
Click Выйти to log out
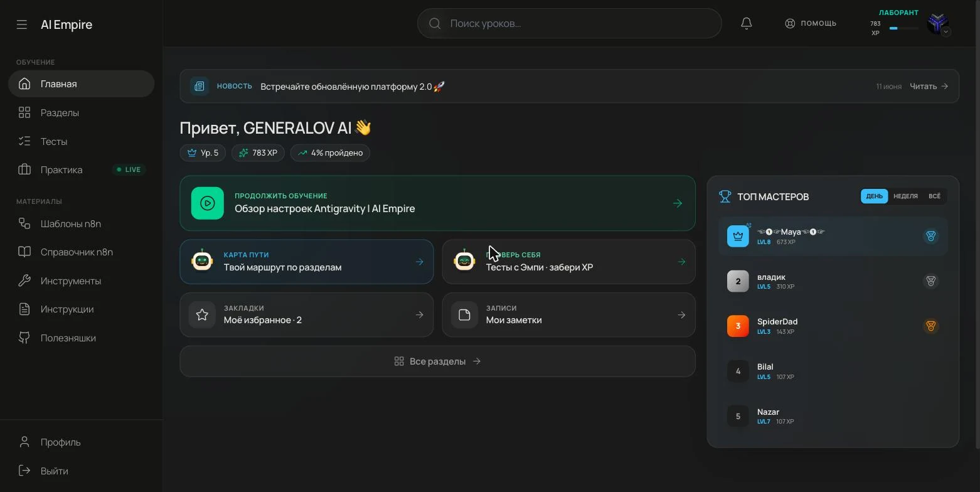tap(82, 471)
